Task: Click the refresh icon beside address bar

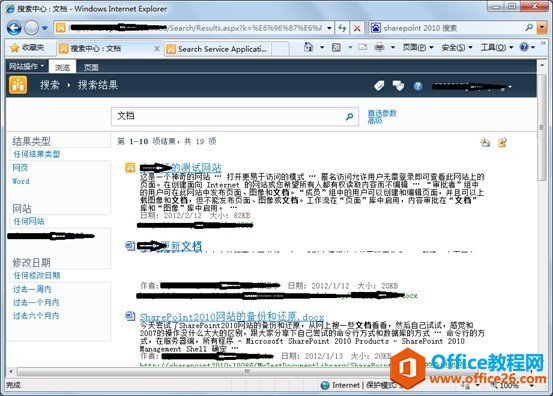Action: coord(342,28)
